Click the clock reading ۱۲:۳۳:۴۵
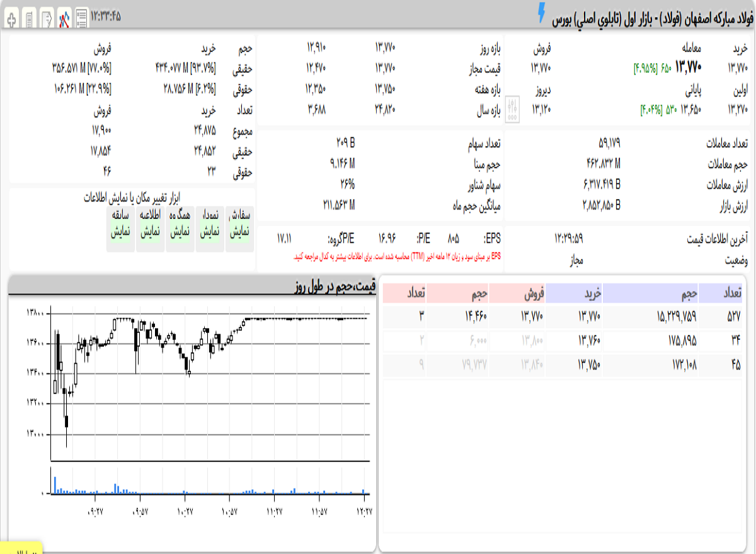 (x=105, y=15)
